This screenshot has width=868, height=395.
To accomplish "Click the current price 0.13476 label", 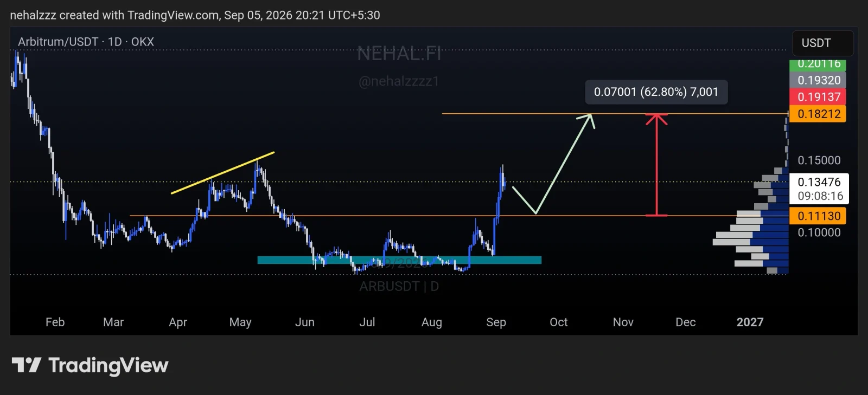I will click(819, 189).
